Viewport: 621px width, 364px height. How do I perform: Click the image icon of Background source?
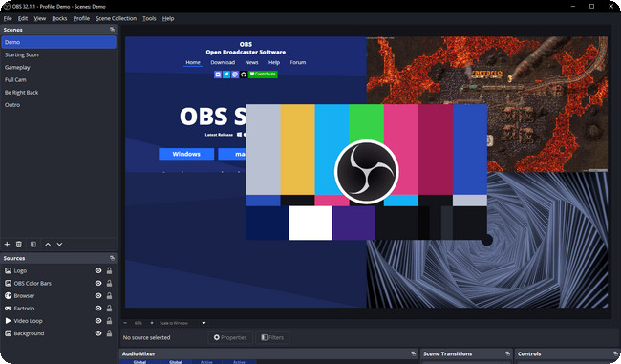click(8, 333)
